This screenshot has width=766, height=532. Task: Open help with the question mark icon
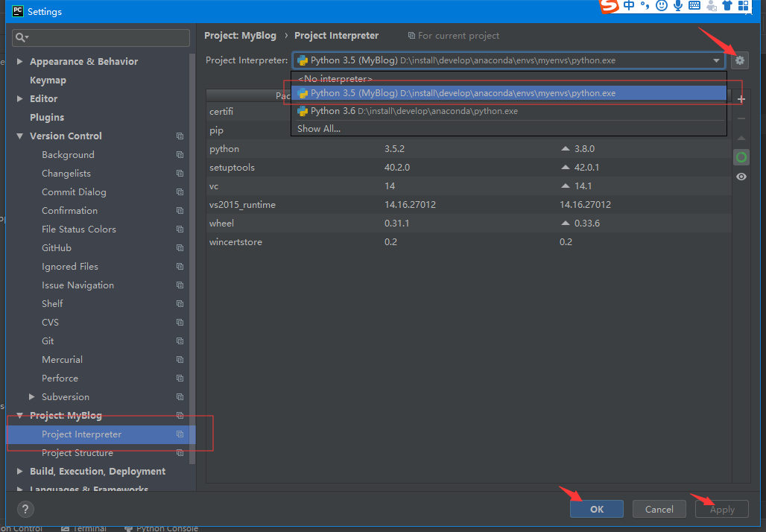25,509
